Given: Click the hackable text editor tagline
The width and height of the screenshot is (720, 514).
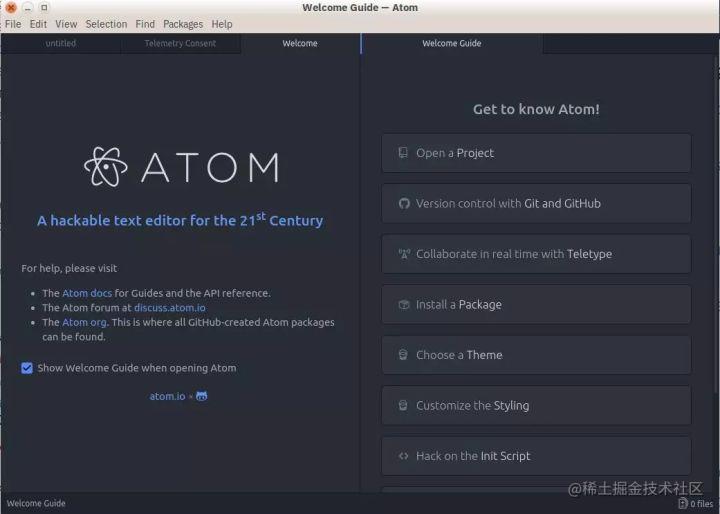Looking at the screenshot, I should click(x=180, y=220).
